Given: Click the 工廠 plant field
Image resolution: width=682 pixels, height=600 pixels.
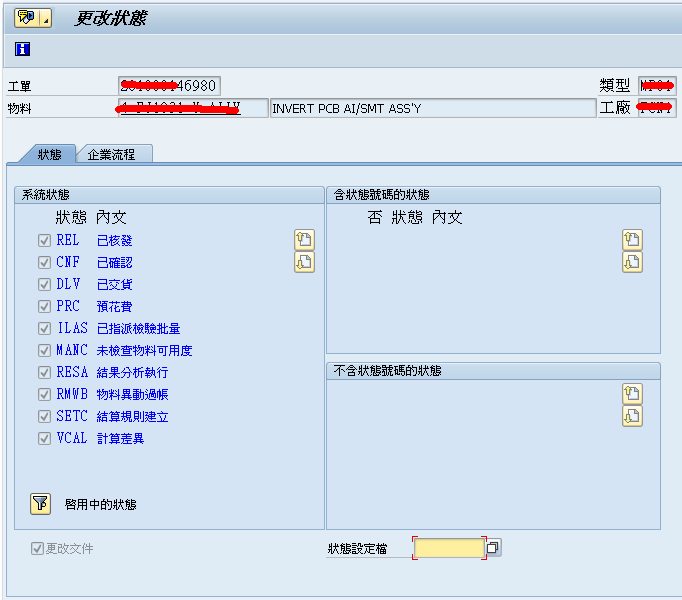Looking at the screenshot, I should point(657,108).
